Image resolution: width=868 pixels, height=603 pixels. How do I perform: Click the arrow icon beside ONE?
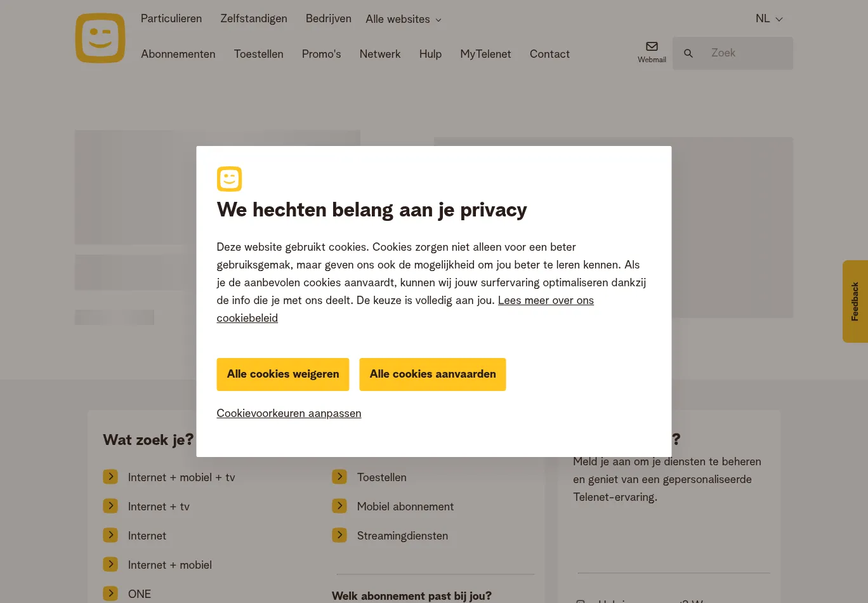pos(110,593)
